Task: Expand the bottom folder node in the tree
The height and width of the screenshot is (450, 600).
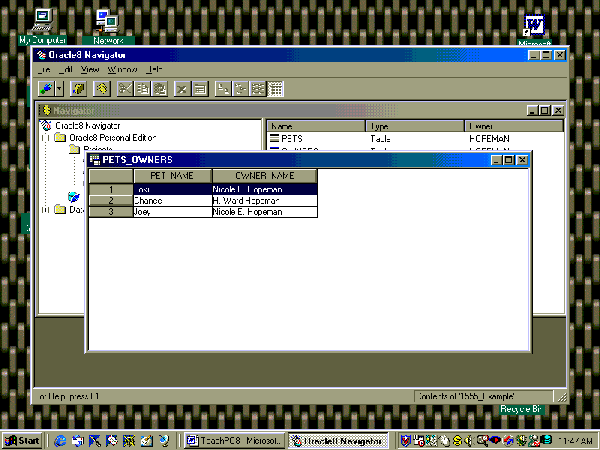Action: [46, 210]
